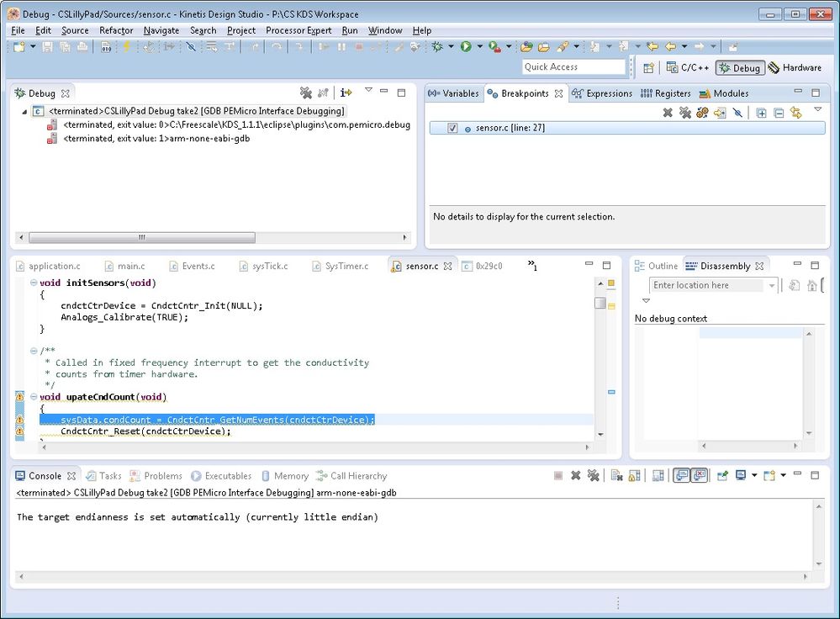Viewport: 840px width, 619px height.
Task: Click the yellow lightning flash icon
Action: point(126,47)
